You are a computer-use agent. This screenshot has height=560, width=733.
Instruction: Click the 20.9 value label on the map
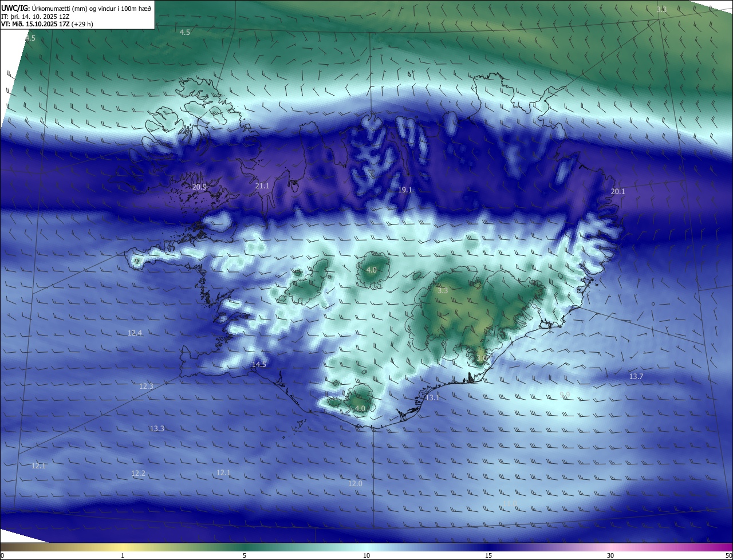199,187
